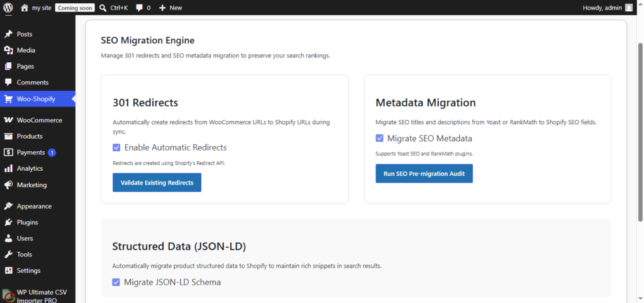This screenshot has height=303, width=644.
Task: Click the Users person icon
Action: coord(8,238)
